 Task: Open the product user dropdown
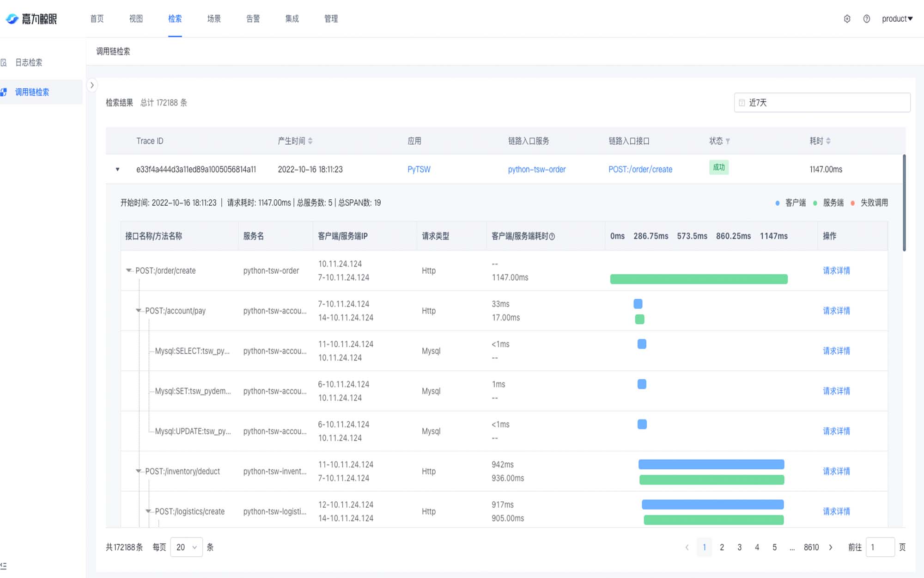(897, 19)
